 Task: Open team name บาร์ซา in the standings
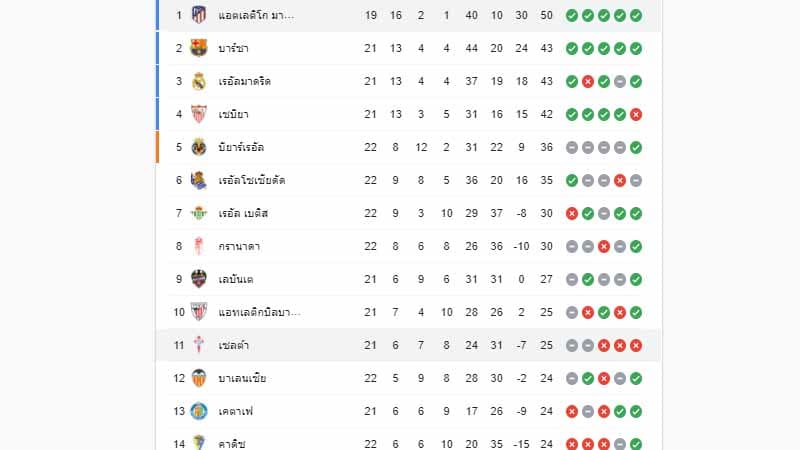[x=233, y=48]
